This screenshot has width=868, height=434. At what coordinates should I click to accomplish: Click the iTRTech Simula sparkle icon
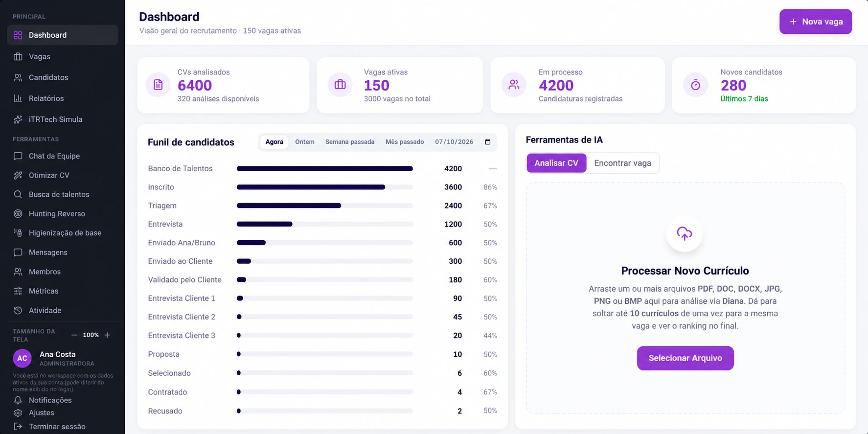point(18,119)
